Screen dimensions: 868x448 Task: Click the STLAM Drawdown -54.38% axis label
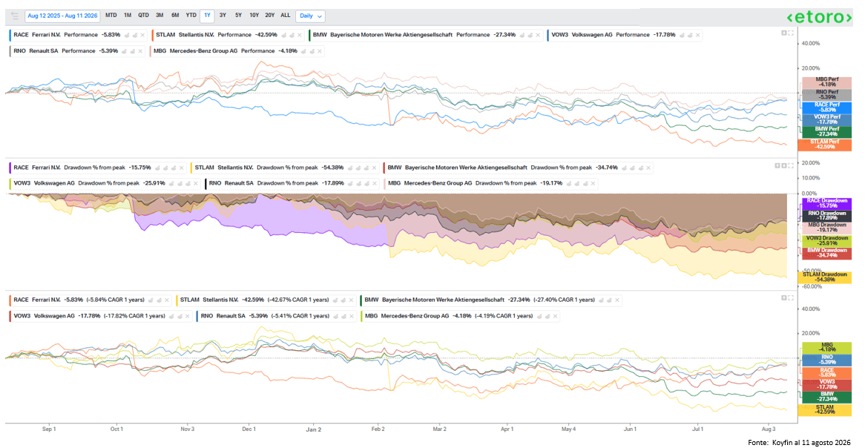826,277
